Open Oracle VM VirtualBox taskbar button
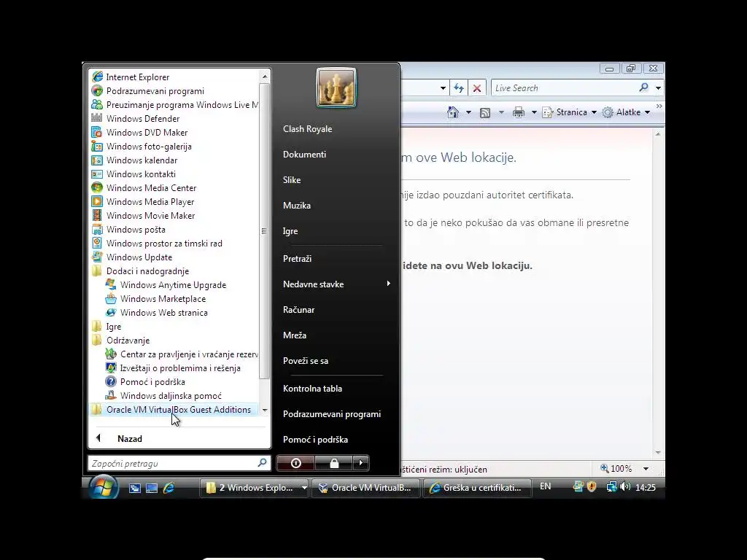Image resolution: width=747 pixels, height=560 pixels. pos(365,488)
